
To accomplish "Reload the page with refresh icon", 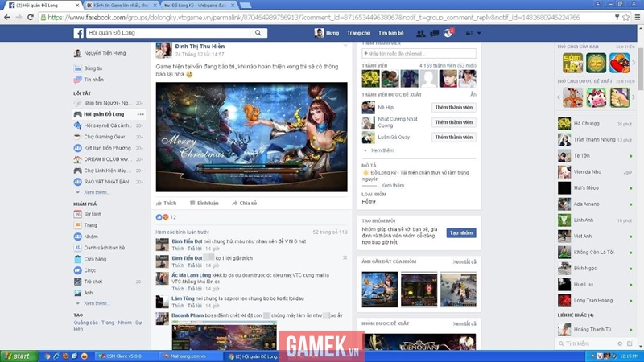I will (31, 17).
